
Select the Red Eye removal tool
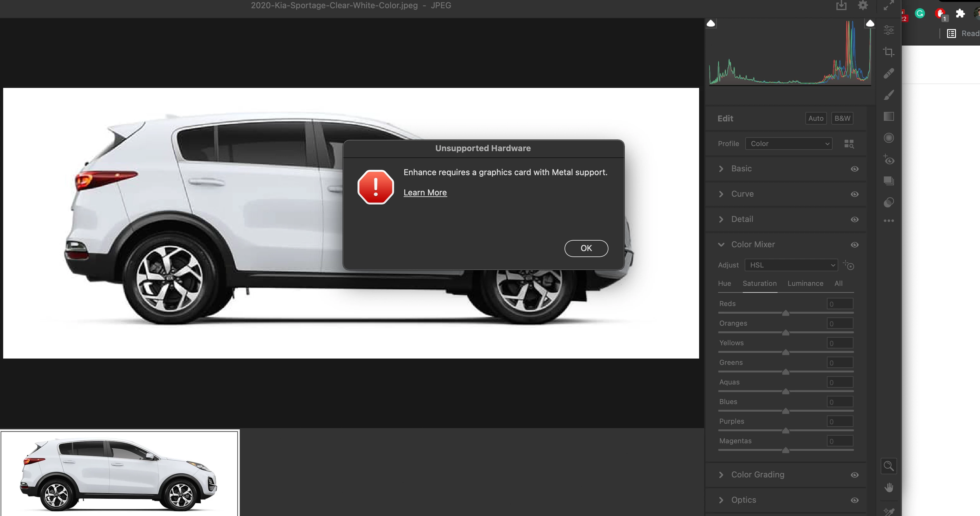pyautogui.click(x=889, y=159)
